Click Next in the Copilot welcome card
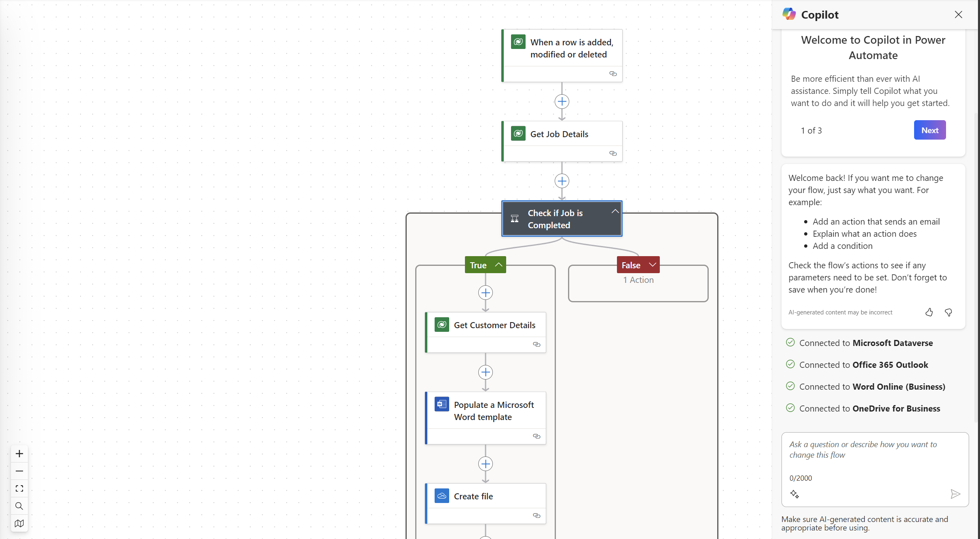Image resolution: width=980 pixels, height=539 pixels. tap(930, 130)
